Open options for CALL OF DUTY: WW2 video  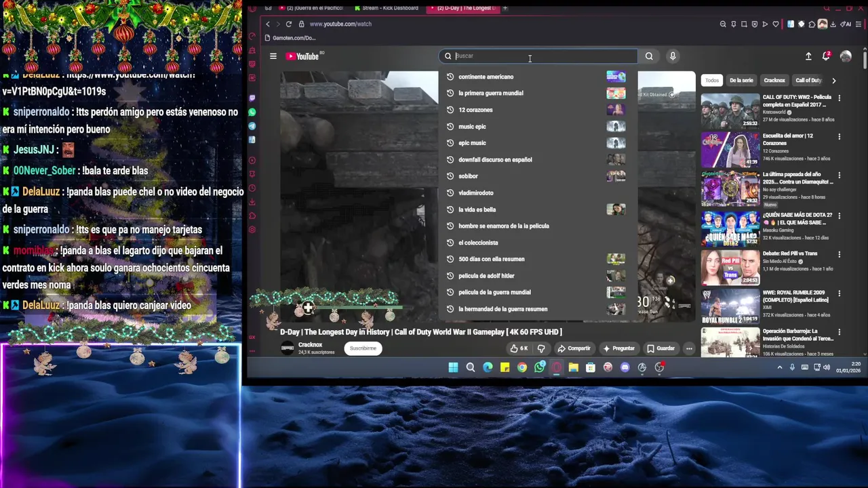840,98
